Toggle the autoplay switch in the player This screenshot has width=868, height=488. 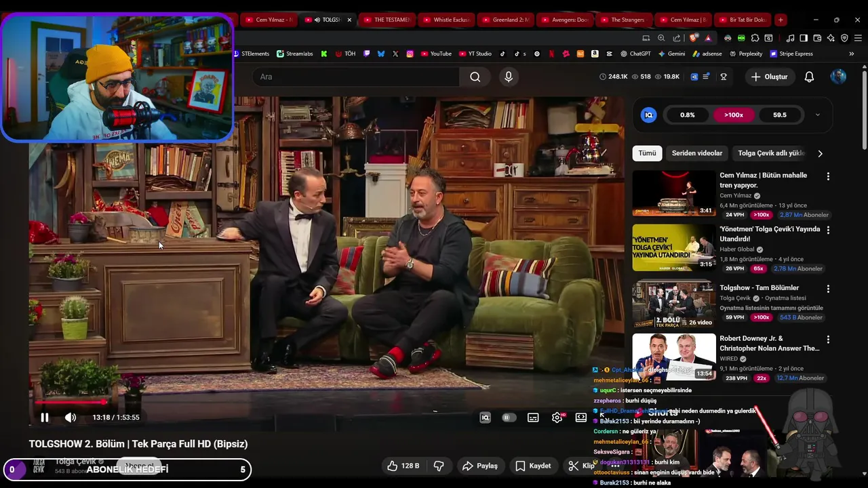click(x=509, y=418)
